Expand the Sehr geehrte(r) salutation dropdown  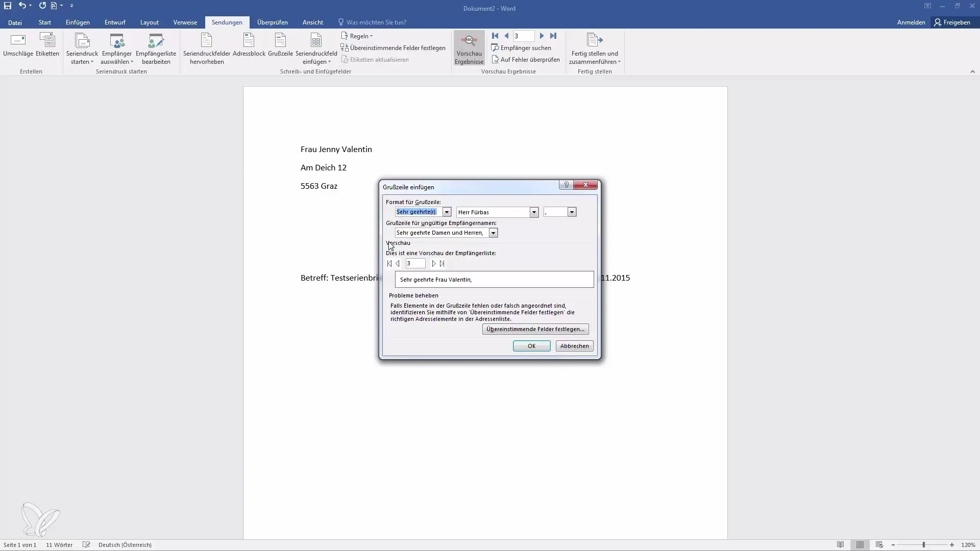coord(447,212)
